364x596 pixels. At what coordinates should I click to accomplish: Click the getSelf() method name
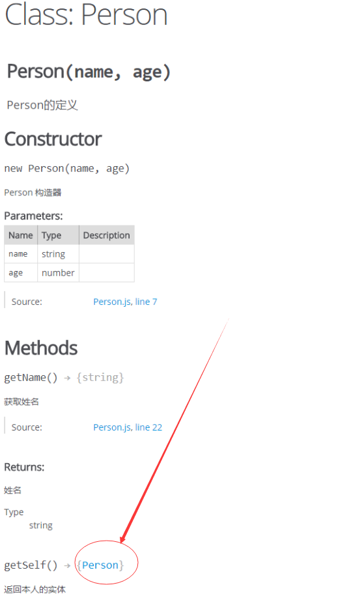(x=31, y=565)
